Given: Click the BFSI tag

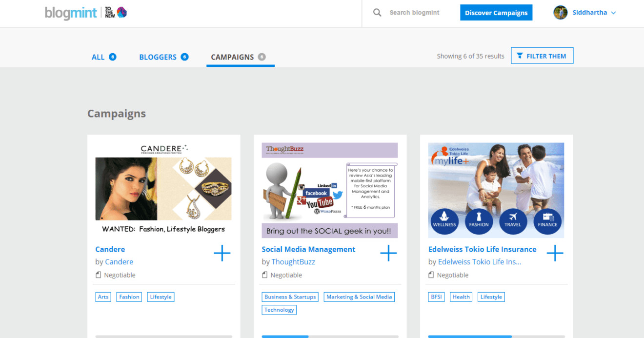Looking at the screenshot, I should coord(436,297).
